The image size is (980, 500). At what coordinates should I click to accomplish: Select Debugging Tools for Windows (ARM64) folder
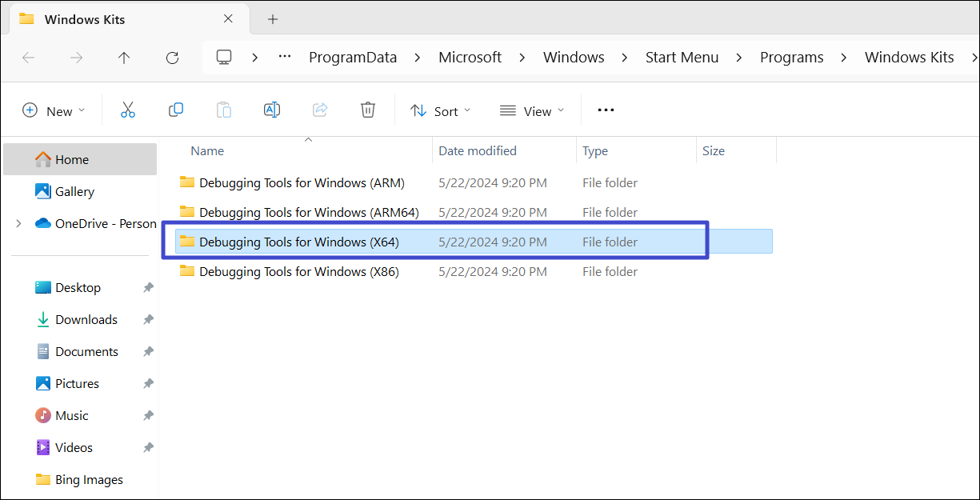[309, 213]
